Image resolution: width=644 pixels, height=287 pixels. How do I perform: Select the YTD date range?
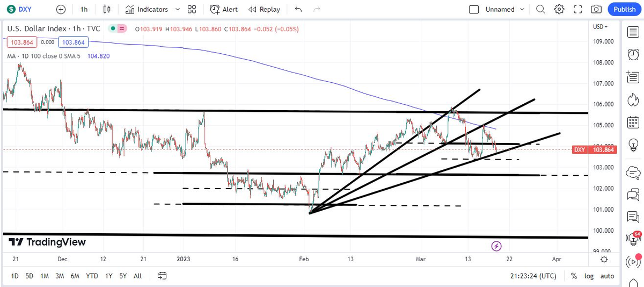pos(92,276)
